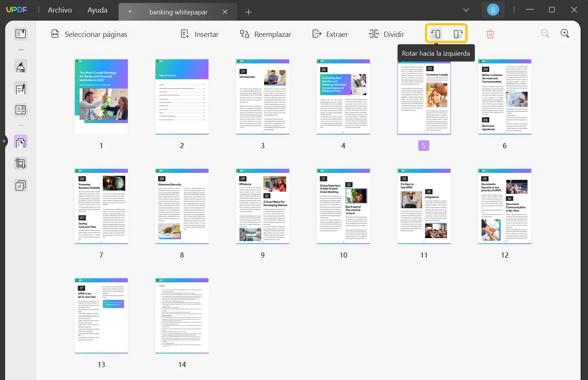The image size is (588, 380).
Task: Select page 12 Documents Security thumbnail
Action: [505, 206]
